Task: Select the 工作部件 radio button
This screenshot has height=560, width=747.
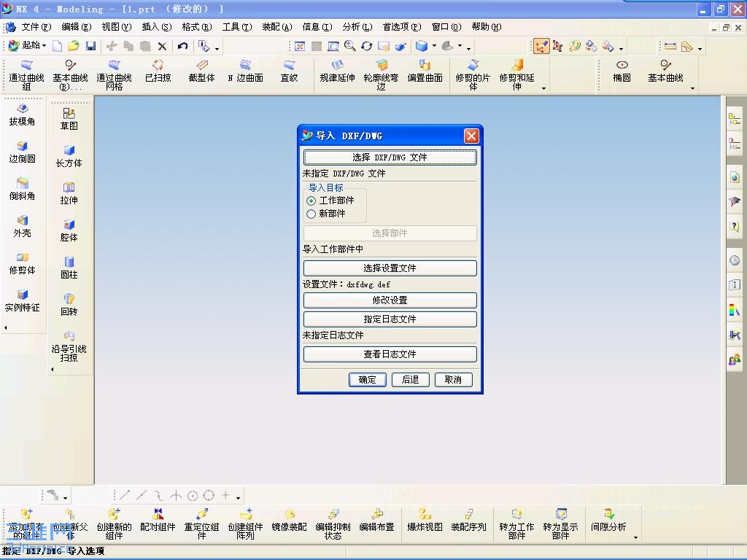Action: tap(311, 201)
